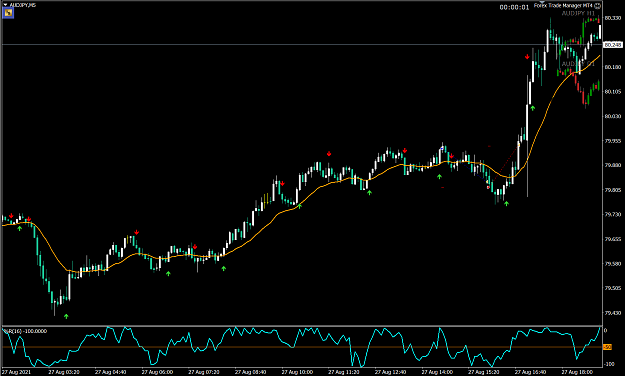Click the Forex Trade Manager MT4 label
This screenshot has width=625, height=376.
564,6
